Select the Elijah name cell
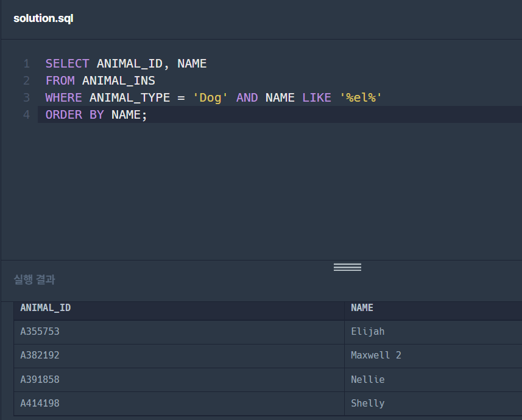 (433, 332)
